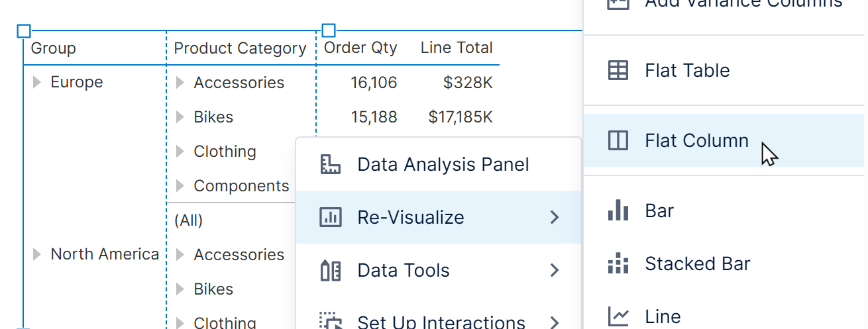The image size is (868, 329).
Task: Click the Re-Visualize chart icon
Action: click(330, 217)
